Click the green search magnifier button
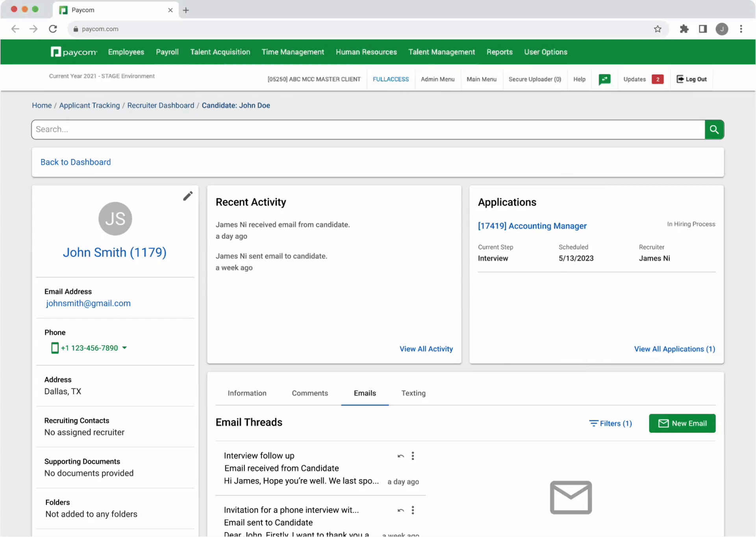The width and height of the screenshot is (756, 537). point(714,130)
